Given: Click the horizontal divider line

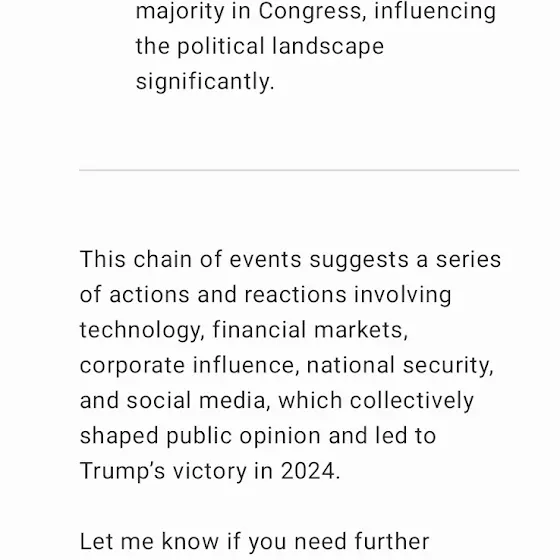Looking at the screenshot, I should (x=299, y=170).
